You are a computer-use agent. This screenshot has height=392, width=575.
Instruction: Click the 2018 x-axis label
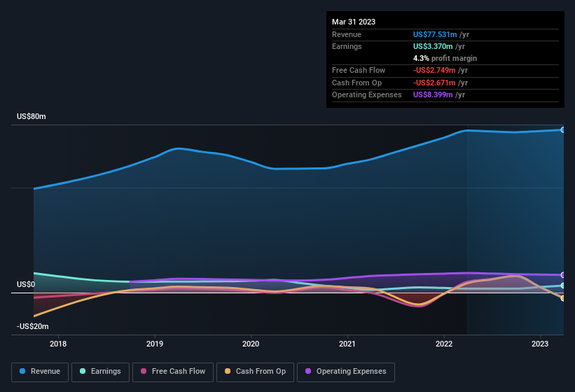58,344
